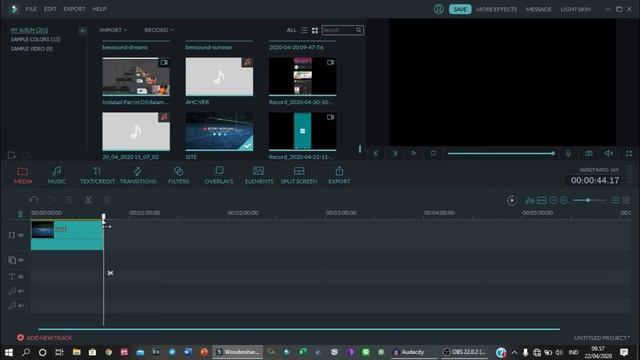Adjust the timeline zoom slider
640x360 pixels.
tap(589, 200)
